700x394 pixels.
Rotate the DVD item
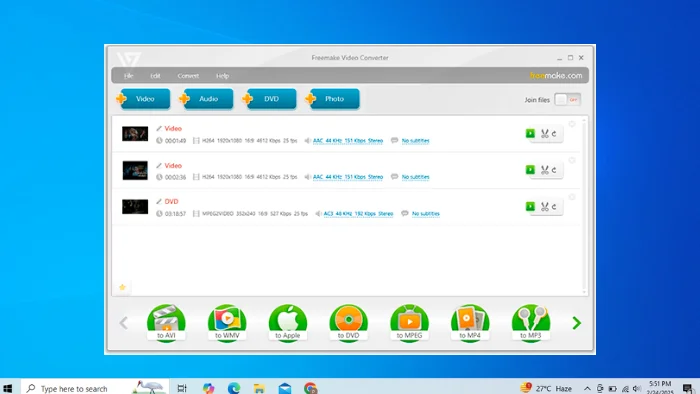(x=554, y=207)
